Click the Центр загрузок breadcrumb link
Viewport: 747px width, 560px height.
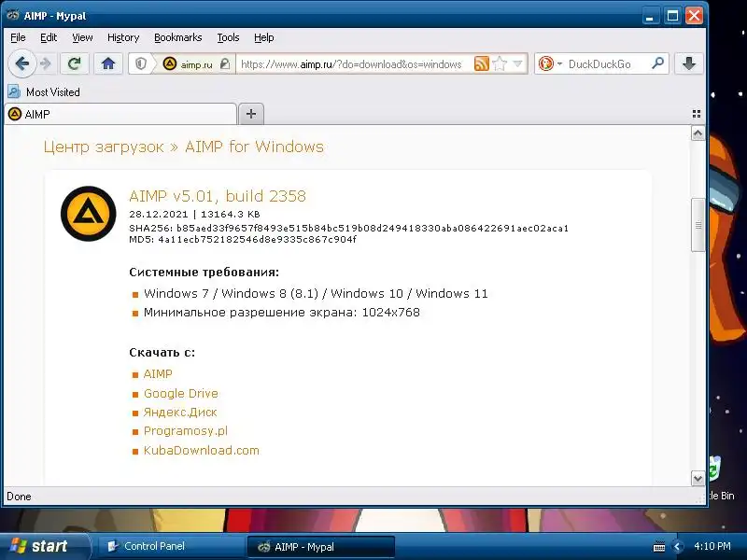click(x=104, y=147)
